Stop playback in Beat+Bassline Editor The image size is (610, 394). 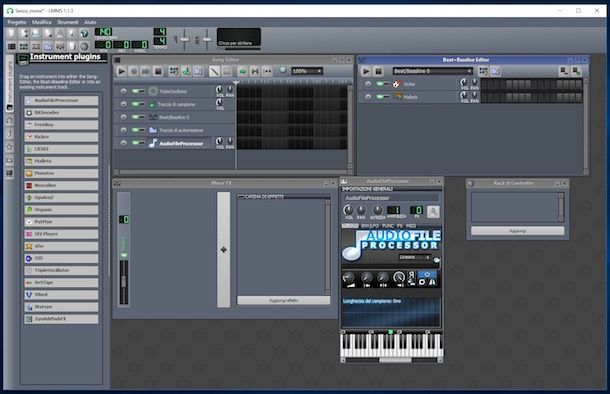[378, 71]
